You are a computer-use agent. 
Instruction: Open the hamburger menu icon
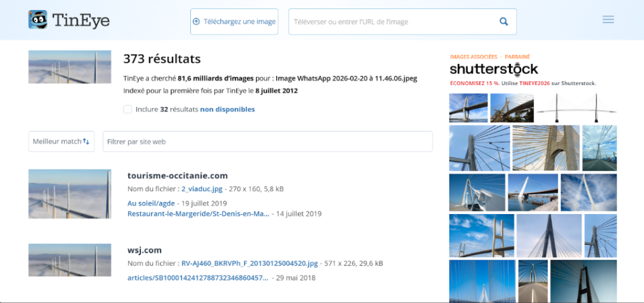[608, 20]
